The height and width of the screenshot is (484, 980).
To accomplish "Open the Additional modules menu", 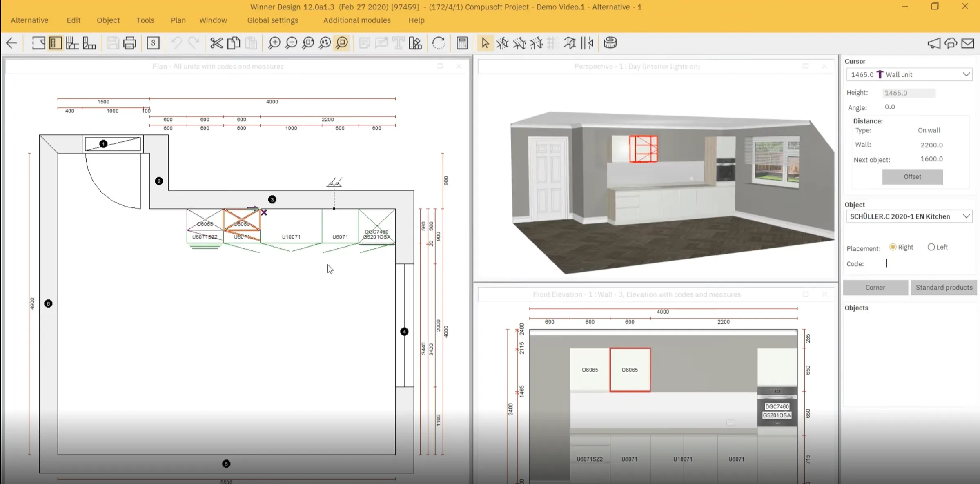I will 356,20.
